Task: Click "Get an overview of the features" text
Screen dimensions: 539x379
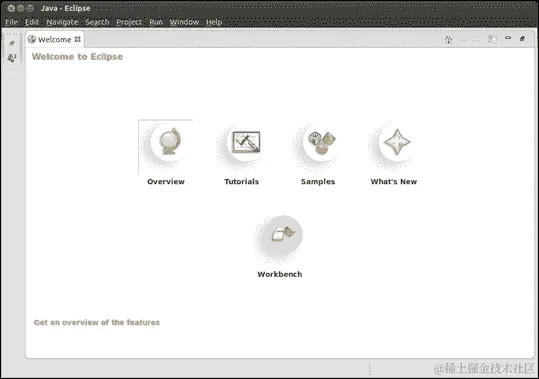Action: [97, 322]
